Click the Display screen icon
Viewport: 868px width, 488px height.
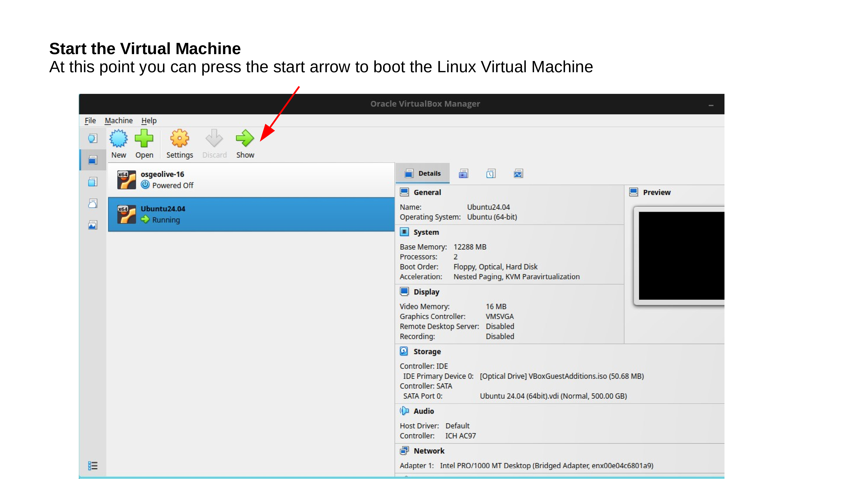pos(404,291)
